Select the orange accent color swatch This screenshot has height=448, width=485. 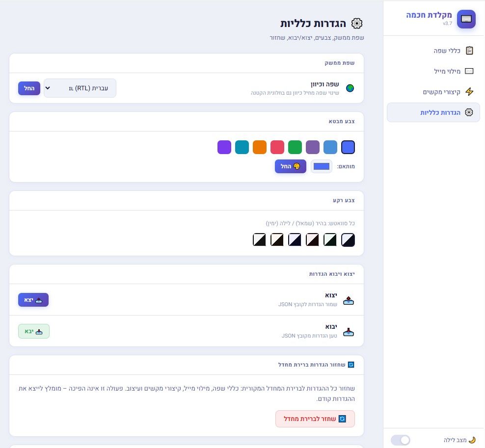click(260, 147)
